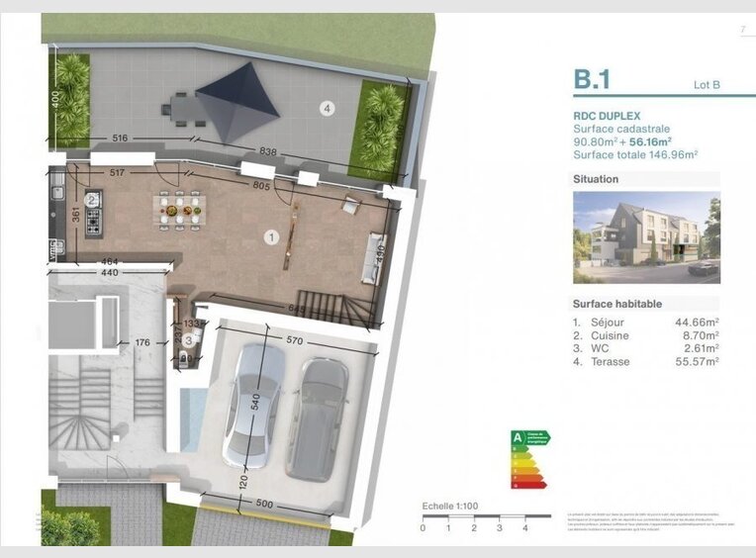Viewport: 756px width, 558px height.
Task: Click the kitchen stove burners
Action: pyautogui.click(x=94, y=222)
